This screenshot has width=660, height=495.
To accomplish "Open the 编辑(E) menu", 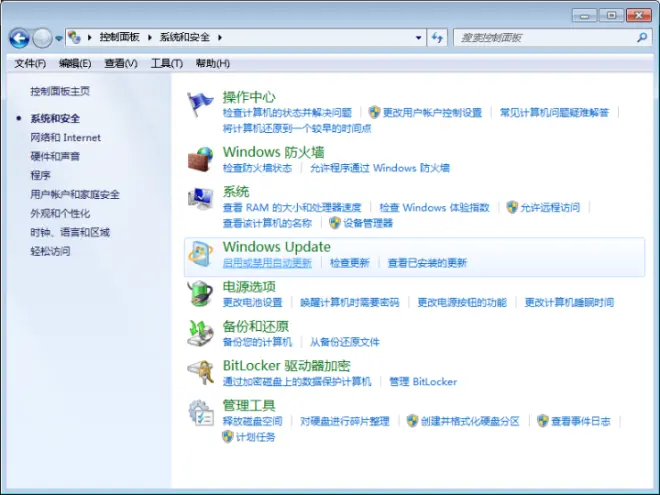I will click(75, 64).
